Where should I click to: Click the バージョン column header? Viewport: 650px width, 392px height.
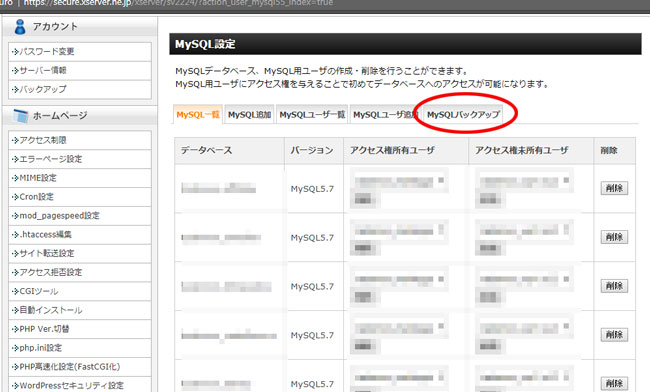(x=314, y=150)
